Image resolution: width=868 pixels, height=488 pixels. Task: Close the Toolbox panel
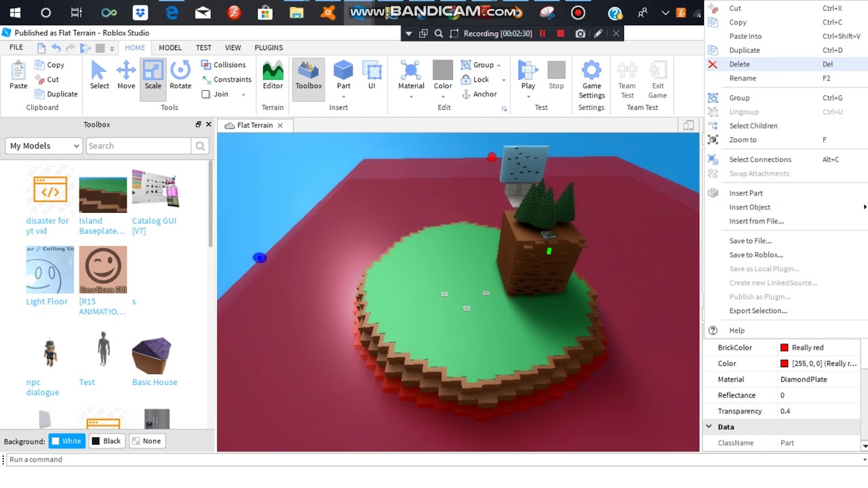pyautogui.click(x=208, y=125)
